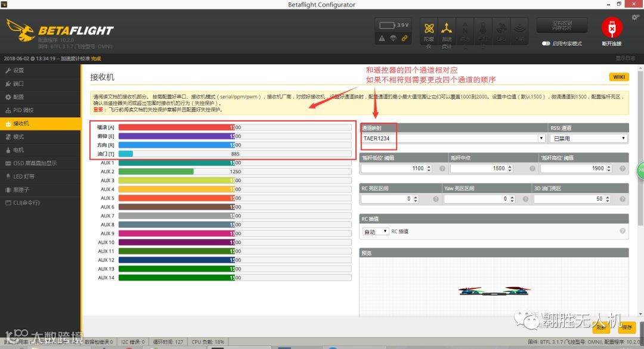Click the arming warning triangle icon

[x=382, y=38]
